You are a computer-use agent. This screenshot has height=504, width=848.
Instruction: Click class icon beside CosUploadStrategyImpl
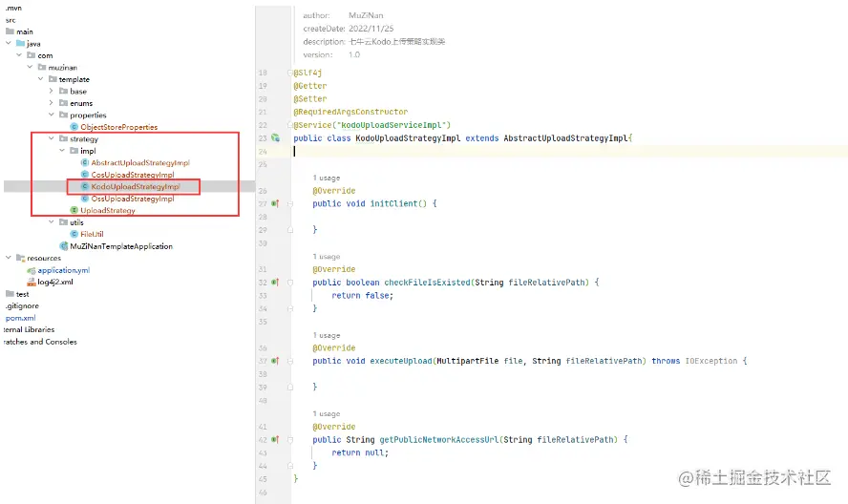(84, 175)
